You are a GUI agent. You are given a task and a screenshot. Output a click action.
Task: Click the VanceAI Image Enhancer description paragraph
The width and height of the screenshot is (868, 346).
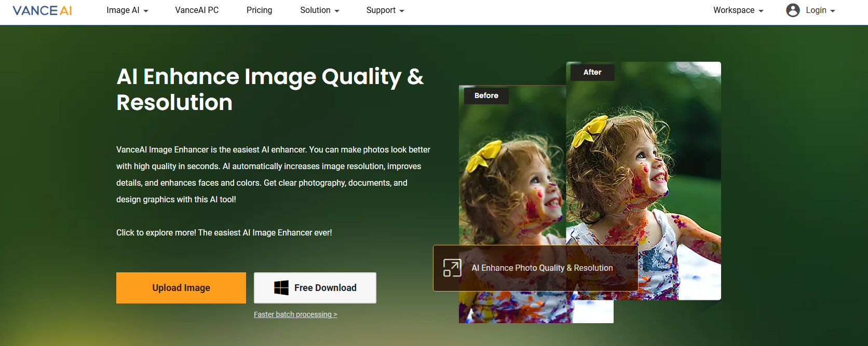pyautogui.click(x=273, y=174)
